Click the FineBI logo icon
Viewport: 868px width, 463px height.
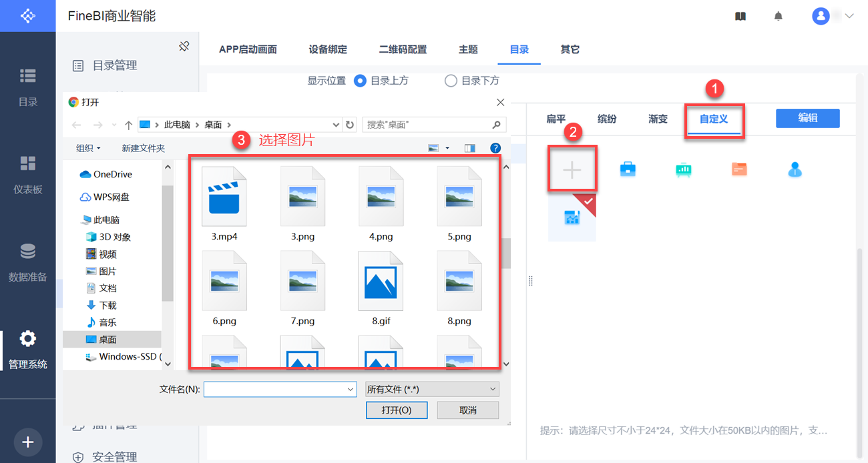(x=27, y=15)
